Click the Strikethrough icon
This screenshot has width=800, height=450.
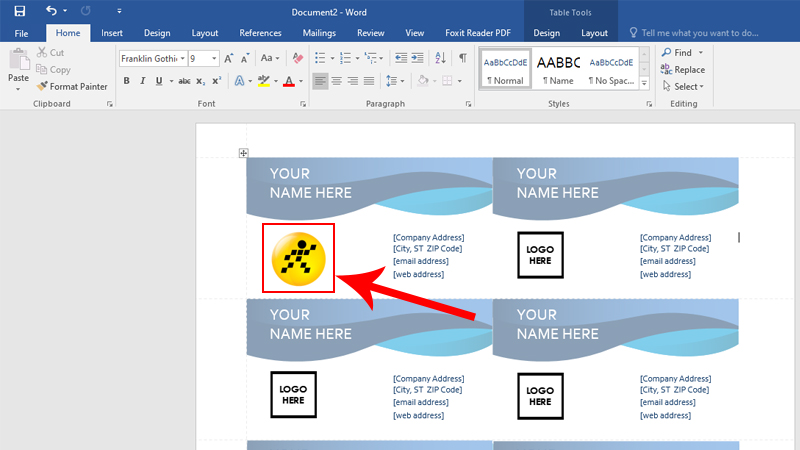click(x=184, y=81)
